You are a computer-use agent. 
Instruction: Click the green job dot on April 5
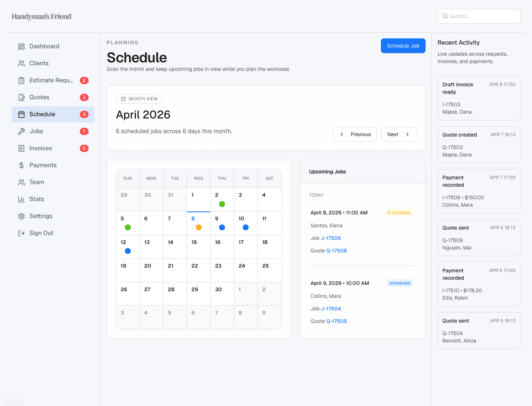128,227
